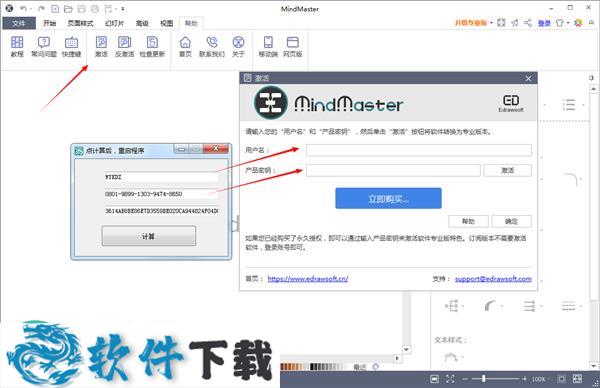Click the 激活 button next to product key field
Screen dimensions: 600x388
(507, 170)
